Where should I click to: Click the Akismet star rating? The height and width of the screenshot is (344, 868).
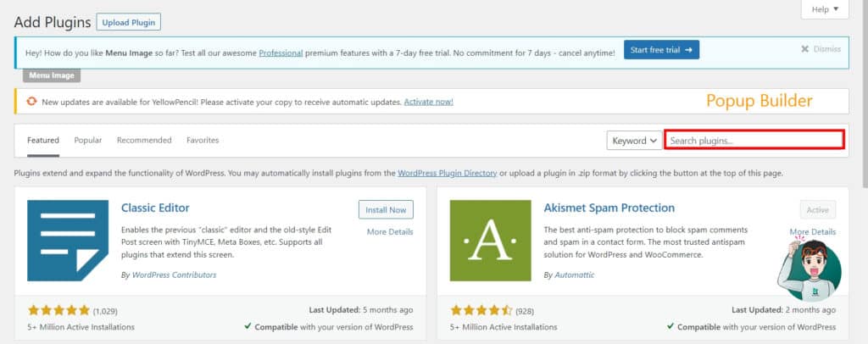(481, 310)
